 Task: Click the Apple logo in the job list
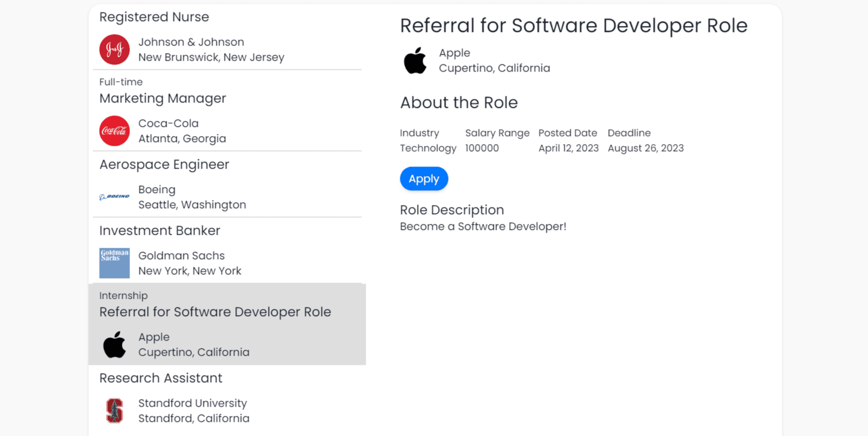click(x=114, y=344)
